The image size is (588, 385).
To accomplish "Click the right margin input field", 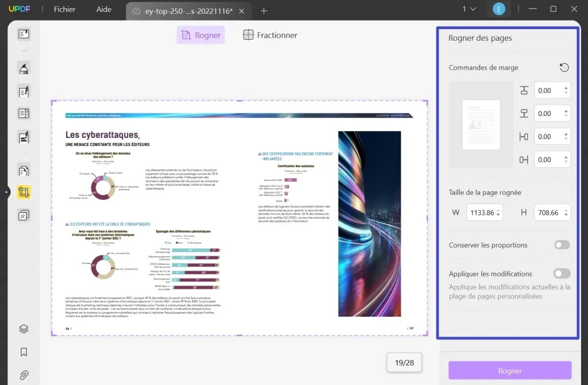I will [x=552, y=160].
